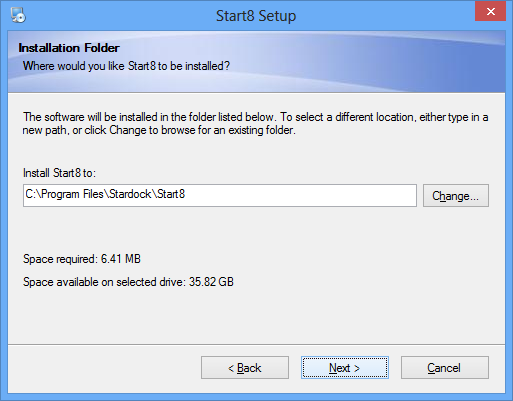This screenshot has width=513, height=401.
Task: Click the Installation Folder heading
Action: click(69, 48)
